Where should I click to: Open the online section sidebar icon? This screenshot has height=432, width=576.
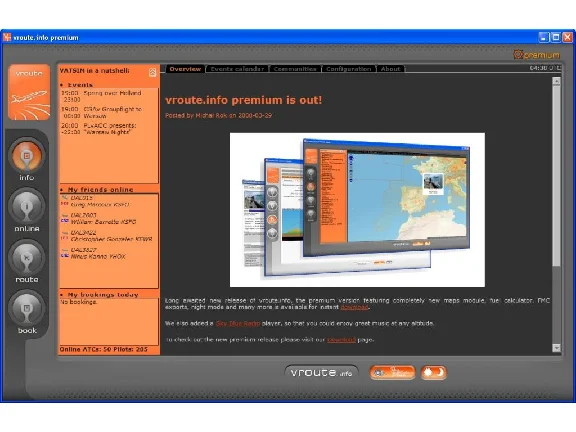tap(27, 207)
